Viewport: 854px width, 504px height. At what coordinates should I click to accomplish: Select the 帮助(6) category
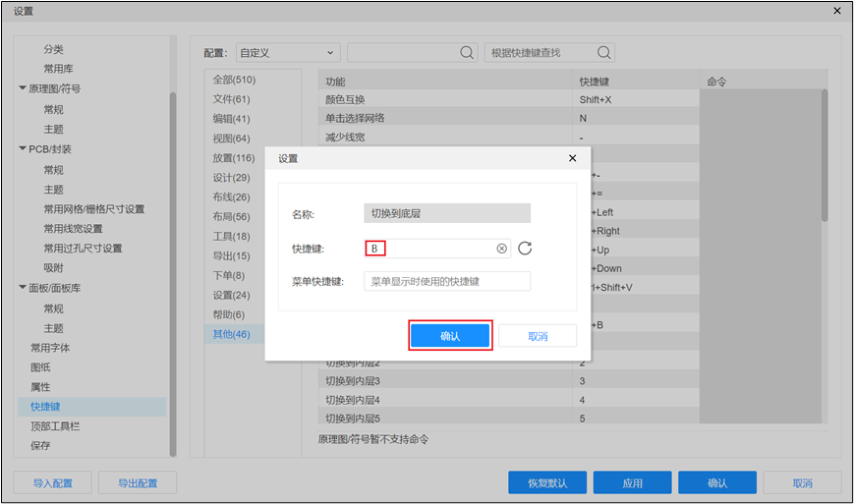[x=229, y=314]
